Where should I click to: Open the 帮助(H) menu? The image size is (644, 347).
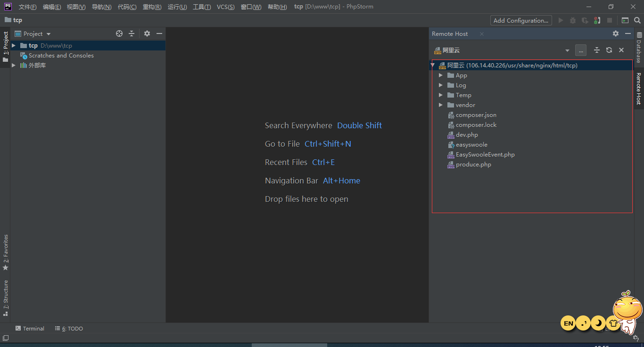[277, 7]
